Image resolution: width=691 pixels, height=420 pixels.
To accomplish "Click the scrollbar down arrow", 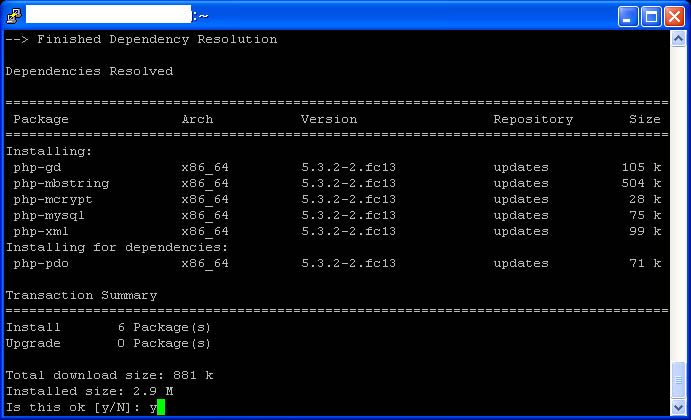I will pyautogui.click(x=678, y=407).
